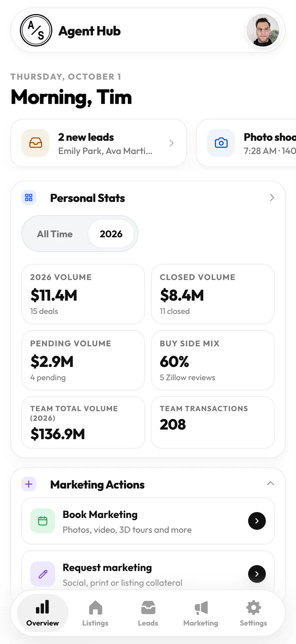Tap the new leads inbox icon
This screenshot has width=296, height=644.
(36, 143)
